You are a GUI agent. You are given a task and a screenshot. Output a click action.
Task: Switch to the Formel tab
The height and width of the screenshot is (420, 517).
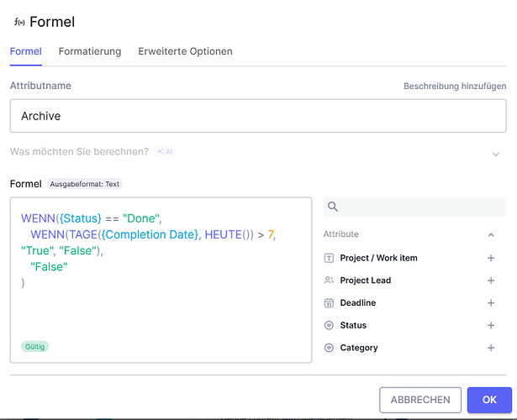point(26,51)
